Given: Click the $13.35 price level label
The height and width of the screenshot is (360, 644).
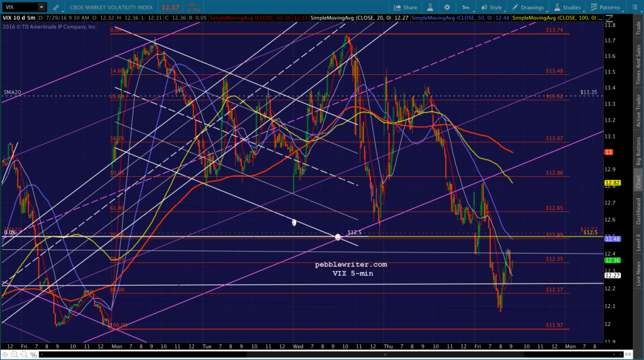Looking at the screenshot, I should click(589, 93).
